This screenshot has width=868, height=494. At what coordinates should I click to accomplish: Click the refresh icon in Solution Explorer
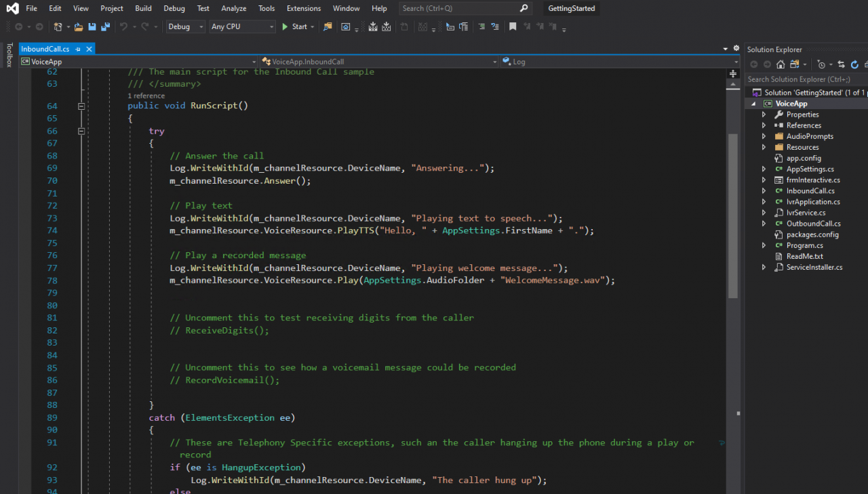click(x=854, y=64)
